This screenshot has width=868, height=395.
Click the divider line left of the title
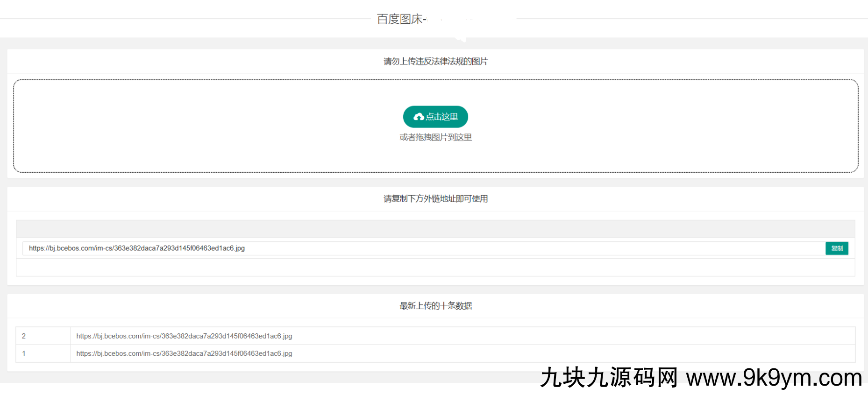187,19
